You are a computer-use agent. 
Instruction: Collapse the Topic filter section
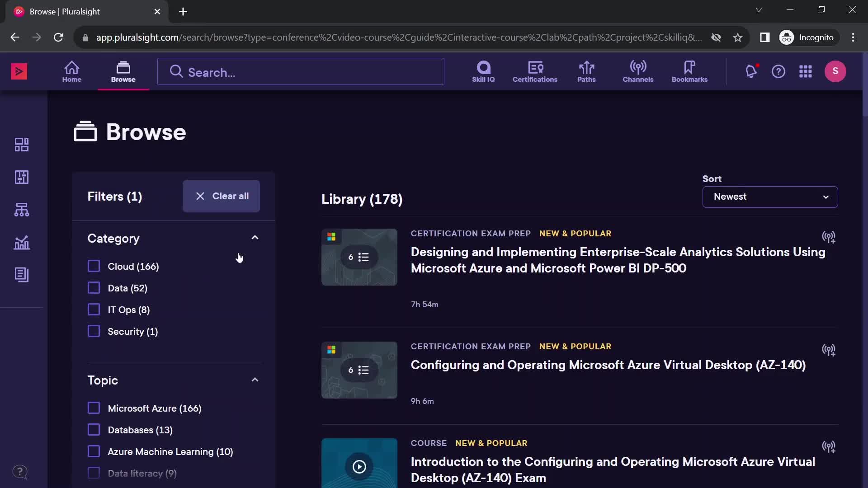click(255, 380)
